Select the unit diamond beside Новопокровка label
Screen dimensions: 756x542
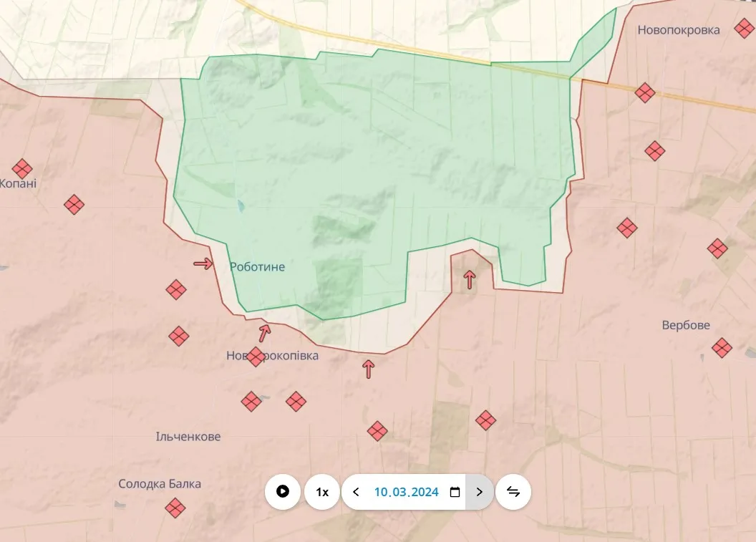point(742,29)
